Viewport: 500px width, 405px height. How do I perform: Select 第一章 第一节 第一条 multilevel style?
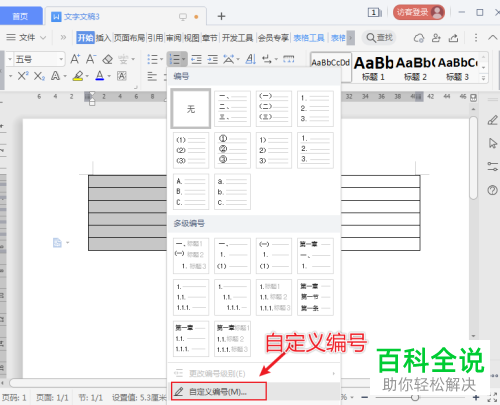pos(315,297)
